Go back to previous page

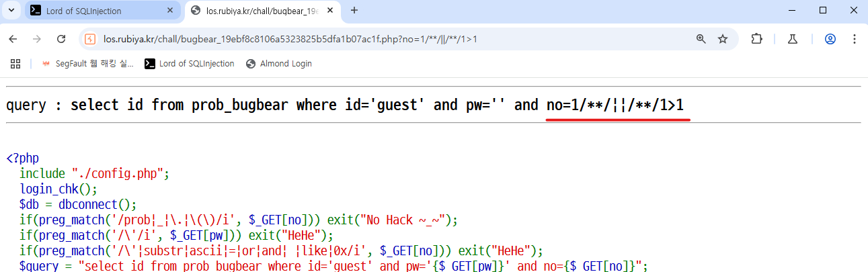click(x=13, y=39)
